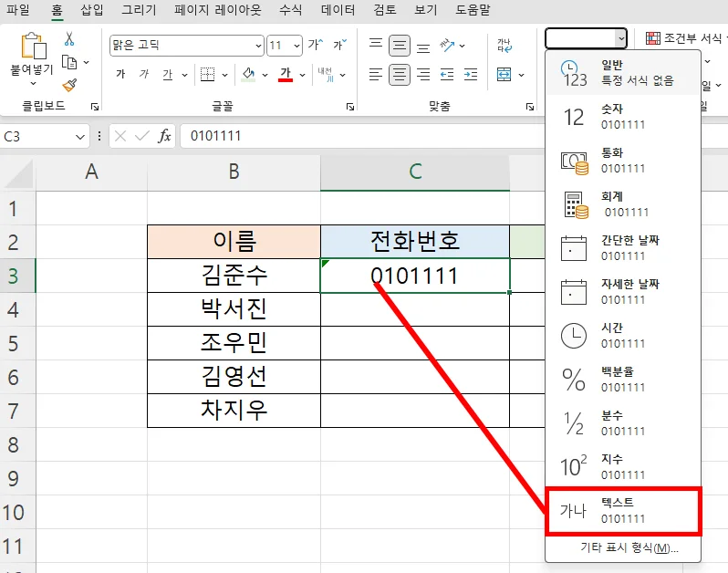
Task: Increase the cell indent
Action: pos(471,74)
